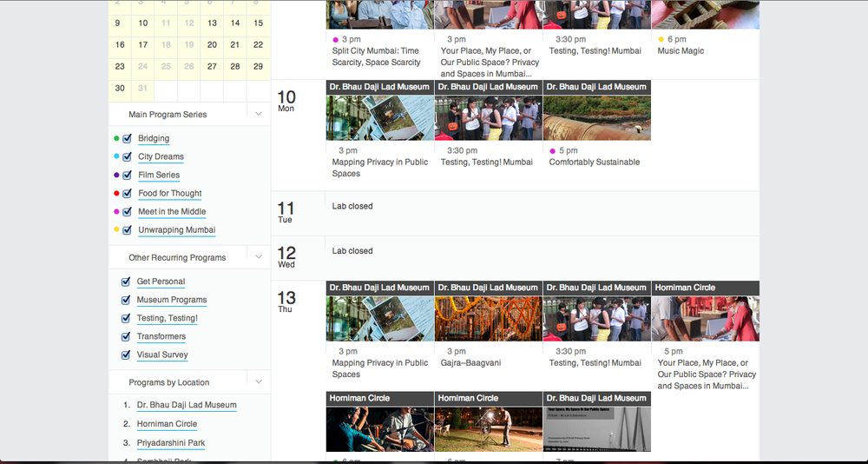868x464 pixels.
Task: Open the Museum Programs link
Action: pos(172,300)
